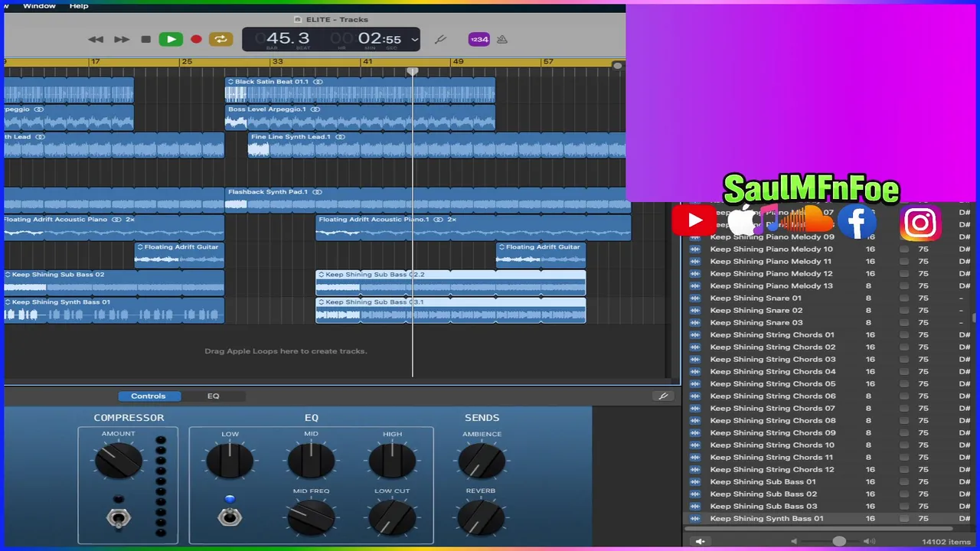The image size is (980, 551).
Task: Open the LCD display mode dropdown arrow
Action: point(414,39)
